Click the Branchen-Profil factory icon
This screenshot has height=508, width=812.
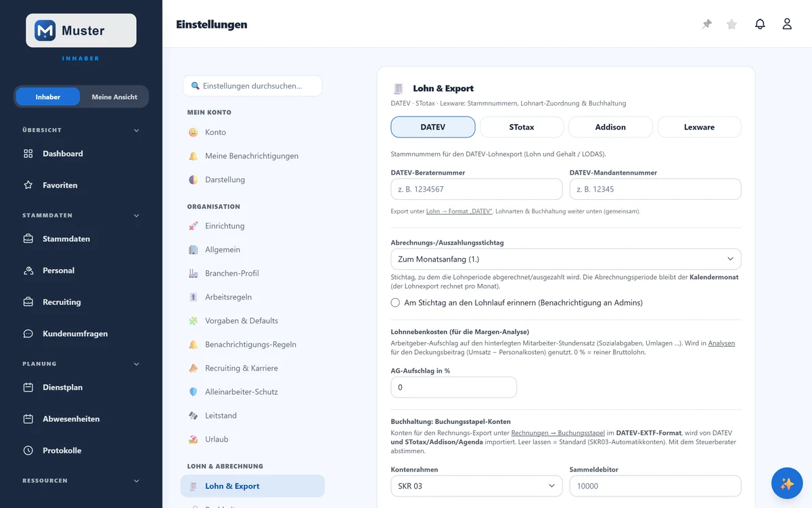[x=194, y=273]
